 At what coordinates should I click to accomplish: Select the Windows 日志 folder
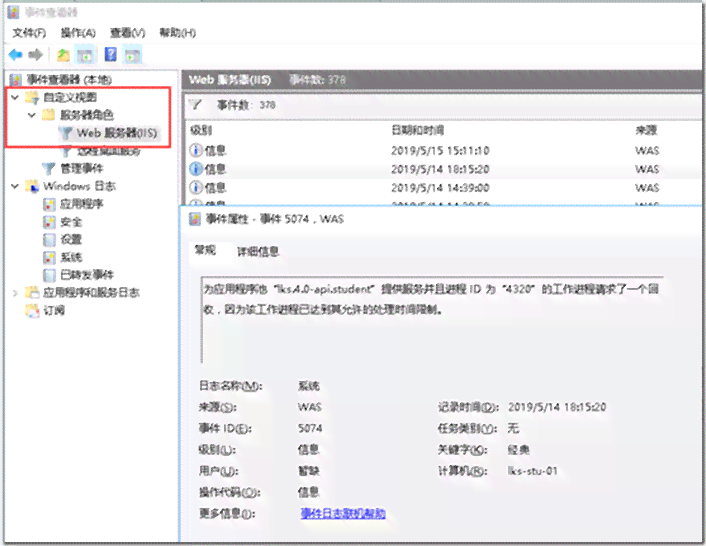(79, 186)
